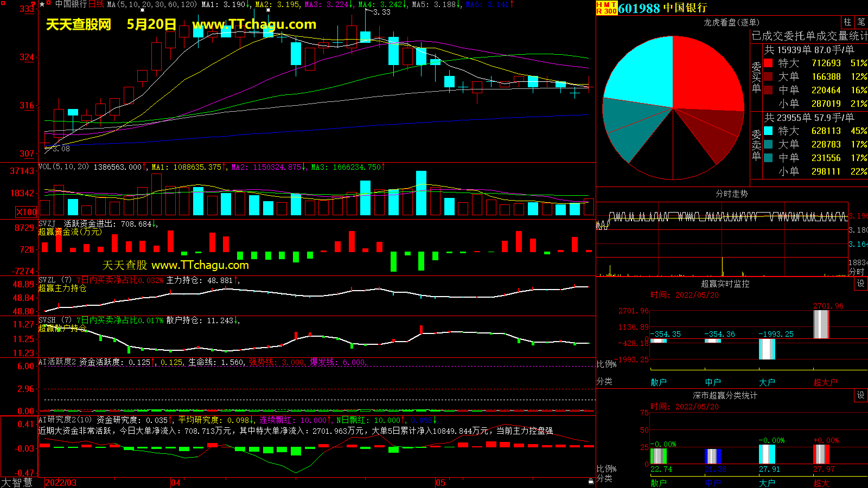Select the 日线 period label
The width and height of the screenshot is (868, 488).
pos(96,4)
